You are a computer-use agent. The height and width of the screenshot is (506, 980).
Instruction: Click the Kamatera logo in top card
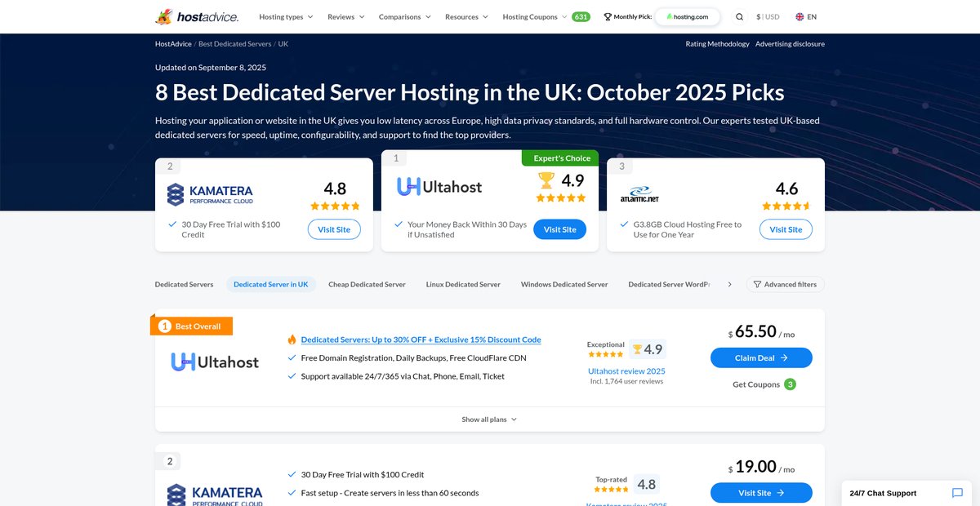210,194
